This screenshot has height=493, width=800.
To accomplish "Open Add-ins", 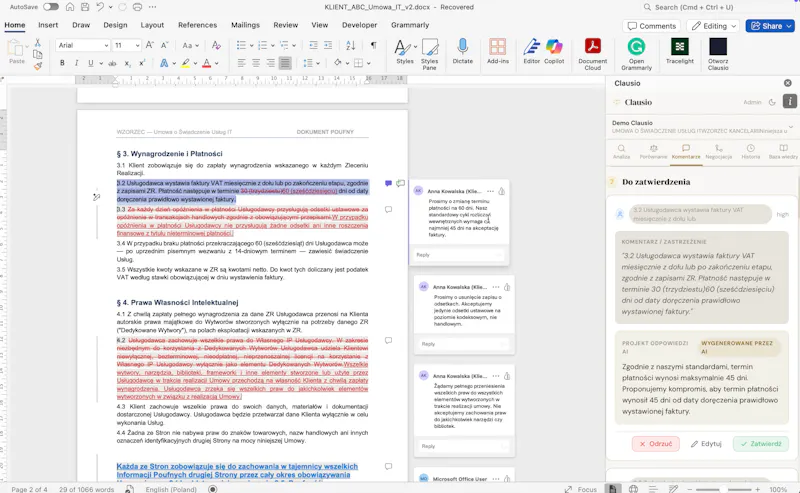I will (497, 51).
